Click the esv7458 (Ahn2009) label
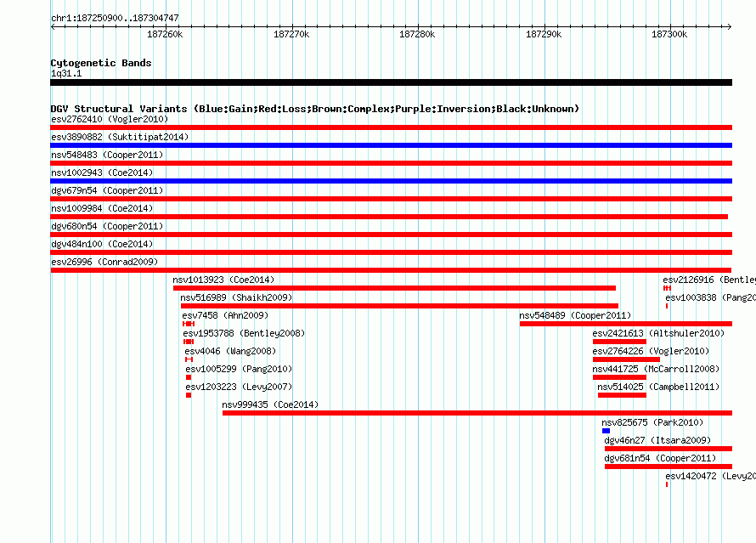 click(225, 315)
